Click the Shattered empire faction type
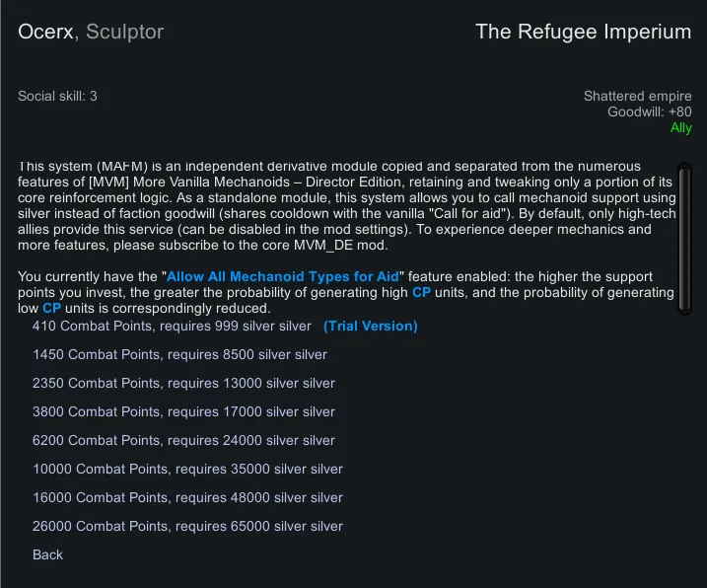The width and height of the screenshot is (707, 588). 637,97
